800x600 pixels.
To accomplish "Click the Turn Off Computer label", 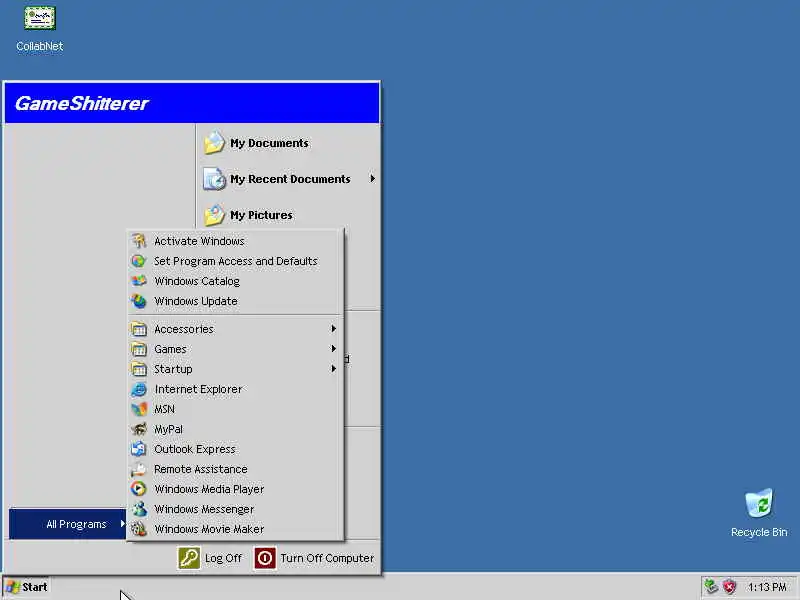I will click(x=327, y=558).
